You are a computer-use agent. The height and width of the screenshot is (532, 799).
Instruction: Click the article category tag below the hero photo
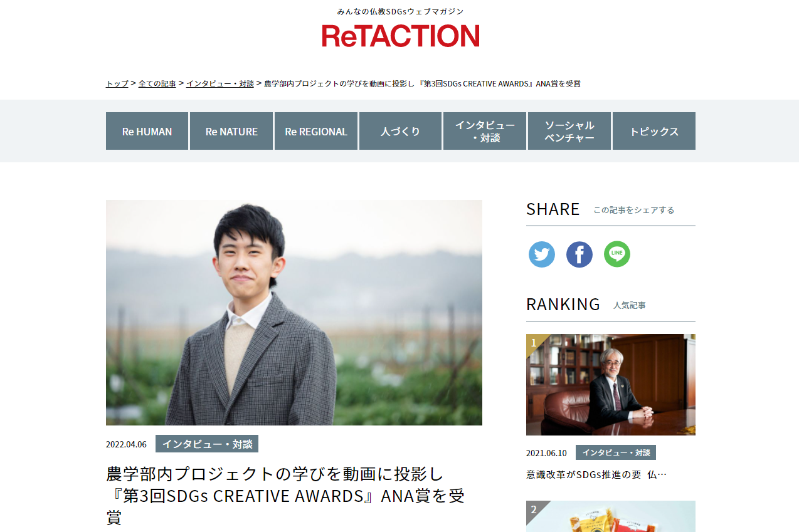point(207,444)
